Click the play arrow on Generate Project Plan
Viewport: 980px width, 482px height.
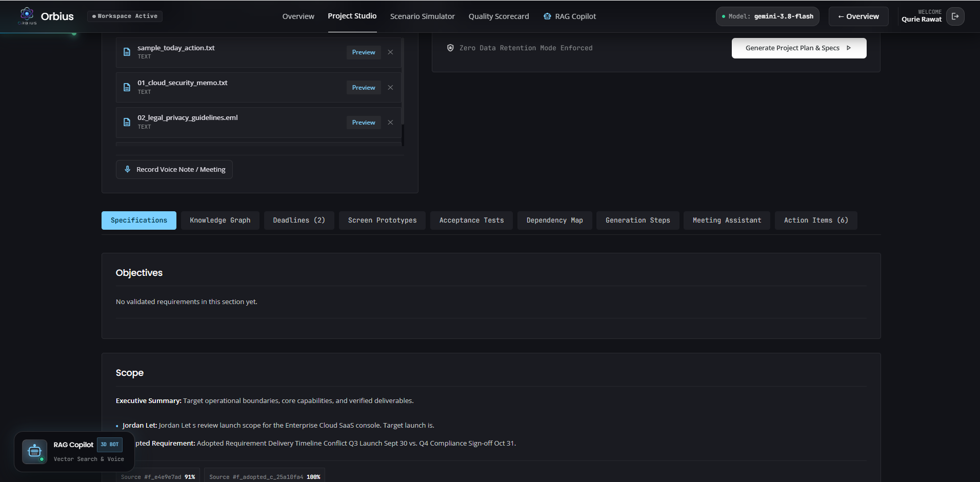click(849, 48)
